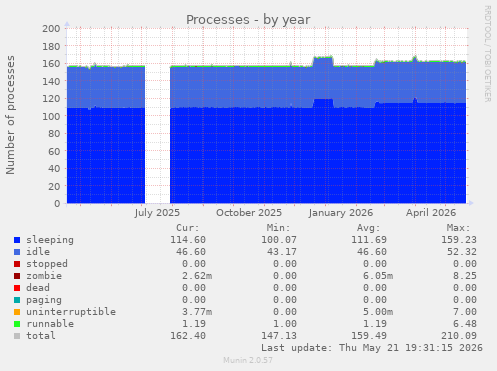This screenshot has width=497, height=371.
Task: Click the 'stopped' legend label
Action: 47,264
